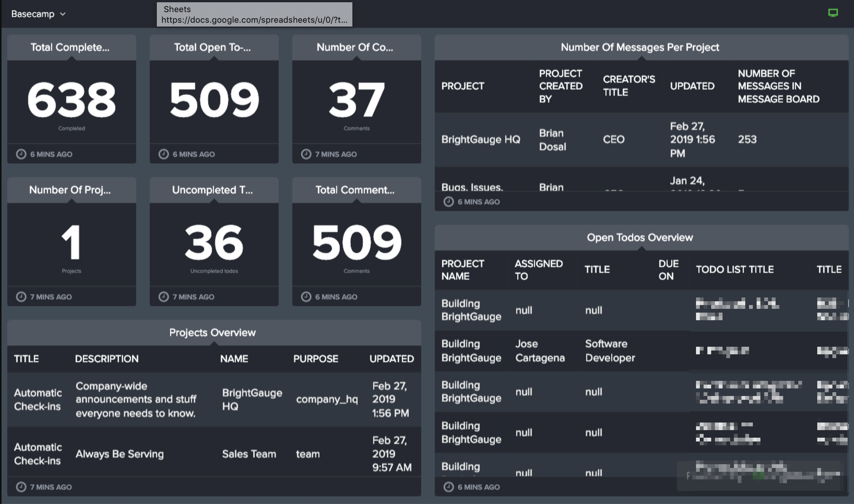Select Number Of Messages Per Project title
The width and height of the screenshot is (854, 504).
pos(640,47)
